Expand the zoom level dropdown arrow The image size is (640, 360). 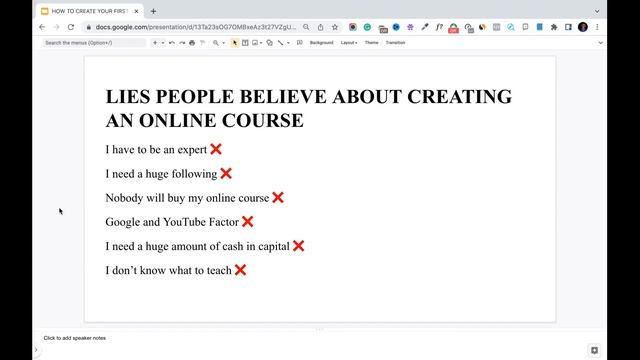(223, 42)
